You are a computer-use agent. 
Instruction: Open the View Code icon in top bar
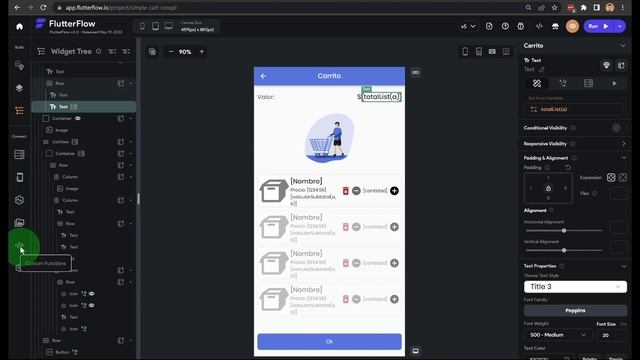coord(539,26)
